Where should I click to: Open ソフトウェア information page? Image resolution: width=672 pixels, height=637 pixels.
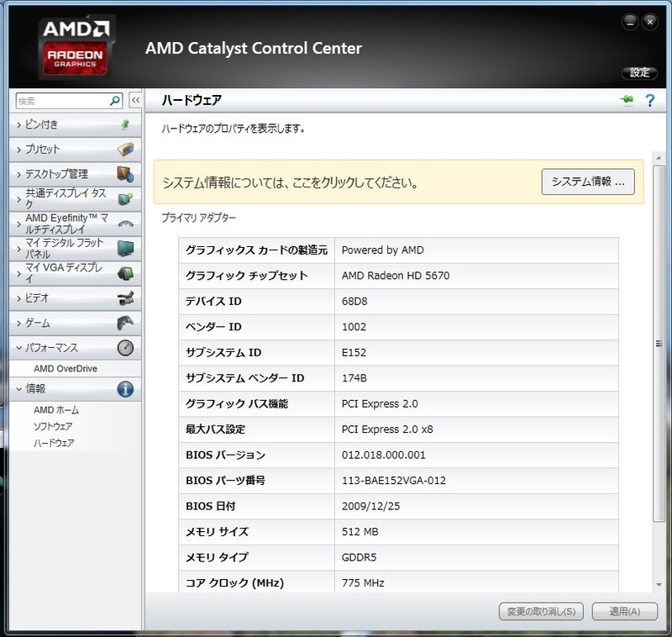53,426
